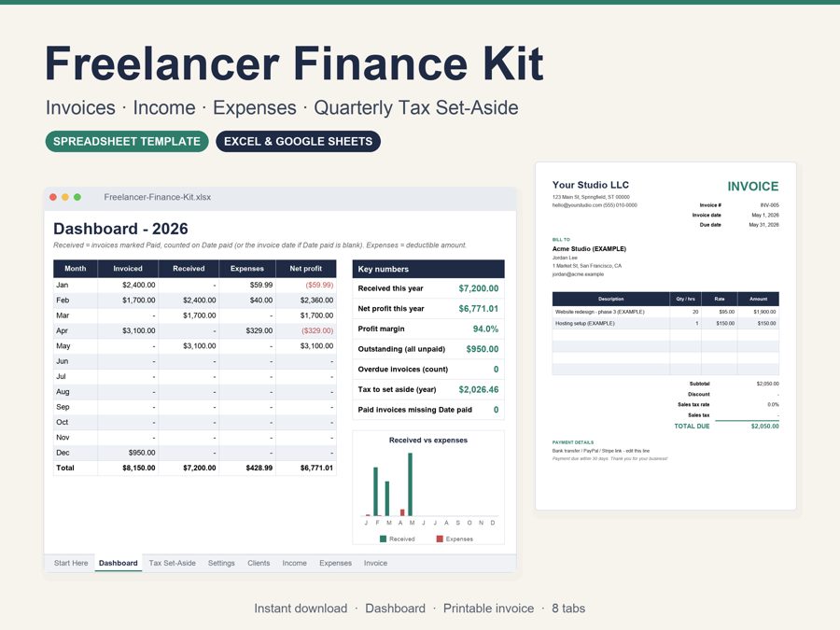
Task: Click Acme Studio (EXAMPLE) bill-to name
Action: click(x=589, y=248)
